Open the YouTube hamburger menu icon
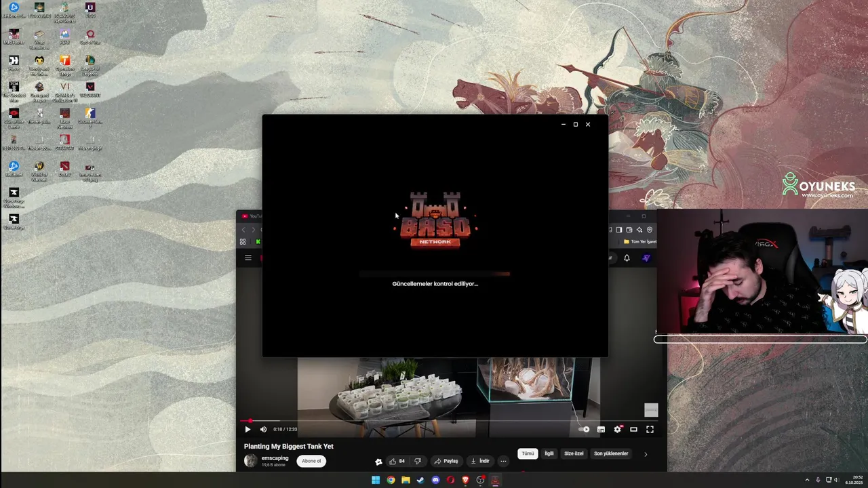Image resolution: width=868 pixels, height=488 pixels. tap(248, 258)
